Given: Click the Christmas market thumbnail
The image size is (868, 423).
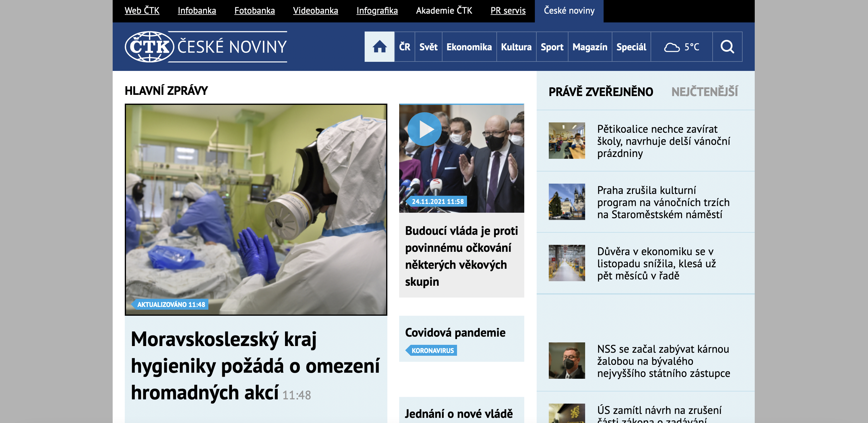Looking at the screenshot, I should tap(567, 202).
